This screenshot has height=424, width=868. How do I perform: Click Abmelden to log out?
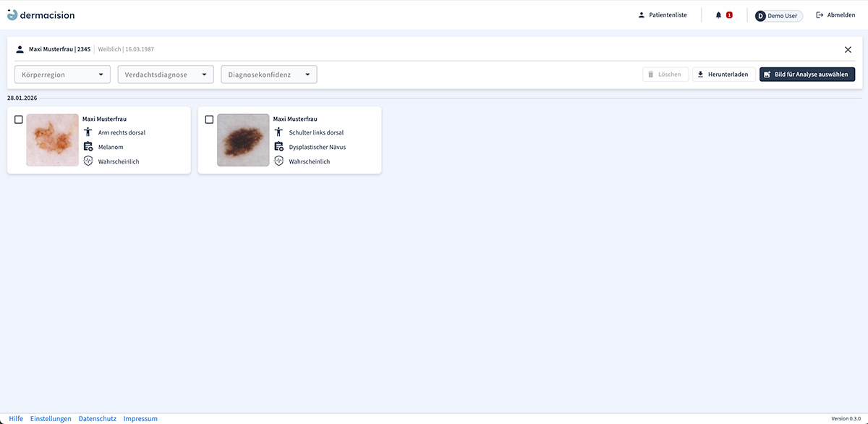pos(835,15)
